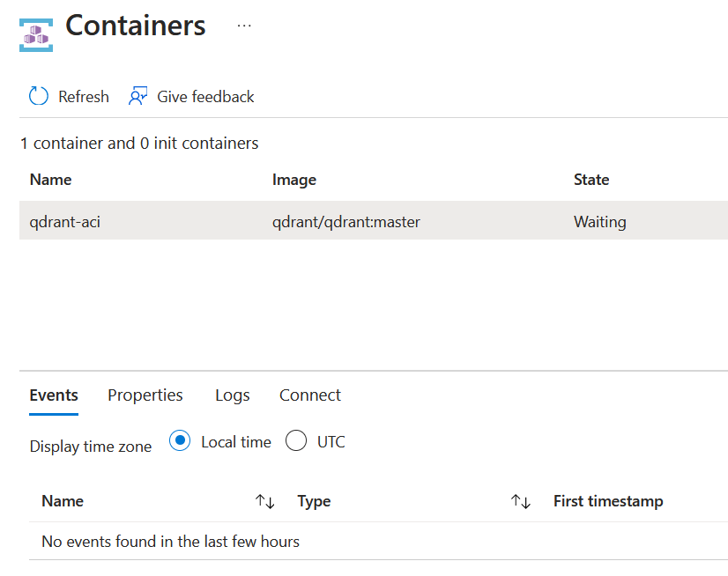
Task: Sort events by Name column arrows
Action: click(265, 501)
